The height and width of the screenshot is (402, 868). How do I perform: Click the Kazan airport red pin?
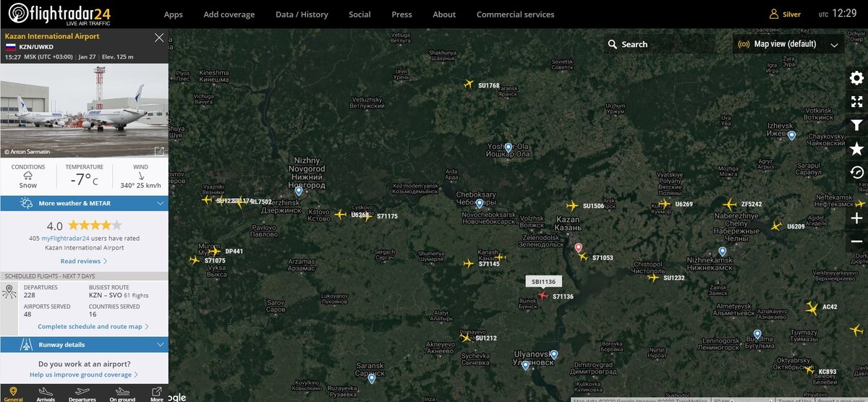(x=578, y=248)
